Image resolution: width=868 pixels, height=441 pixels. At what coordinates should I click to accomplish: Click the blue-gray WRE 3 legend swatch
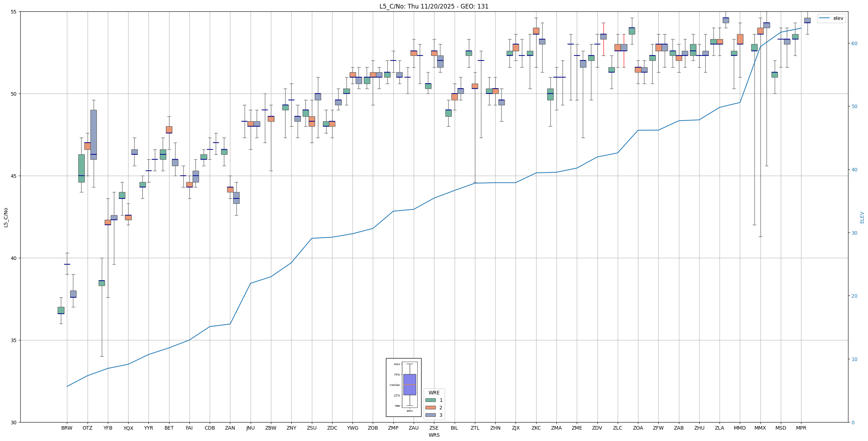pyautogui.click(x=430, y=415)
